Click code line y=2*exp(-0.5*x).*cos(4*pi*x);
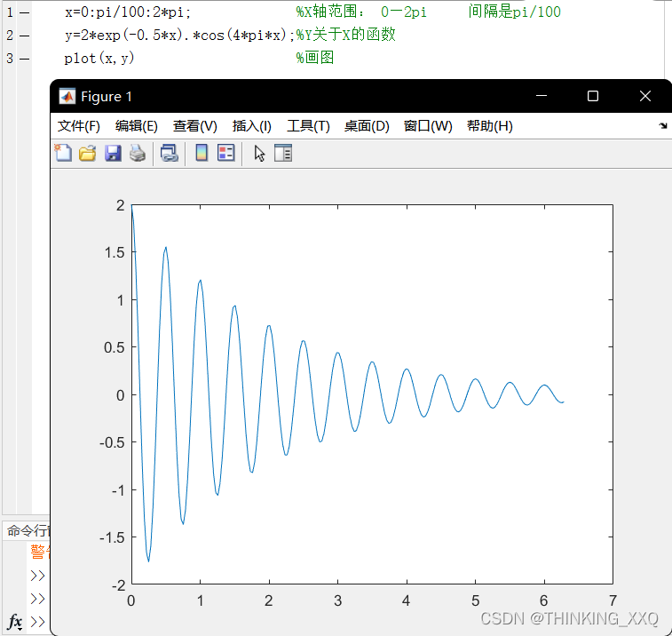The height and width of the screenshot is (636, 672). click(179, 35)
